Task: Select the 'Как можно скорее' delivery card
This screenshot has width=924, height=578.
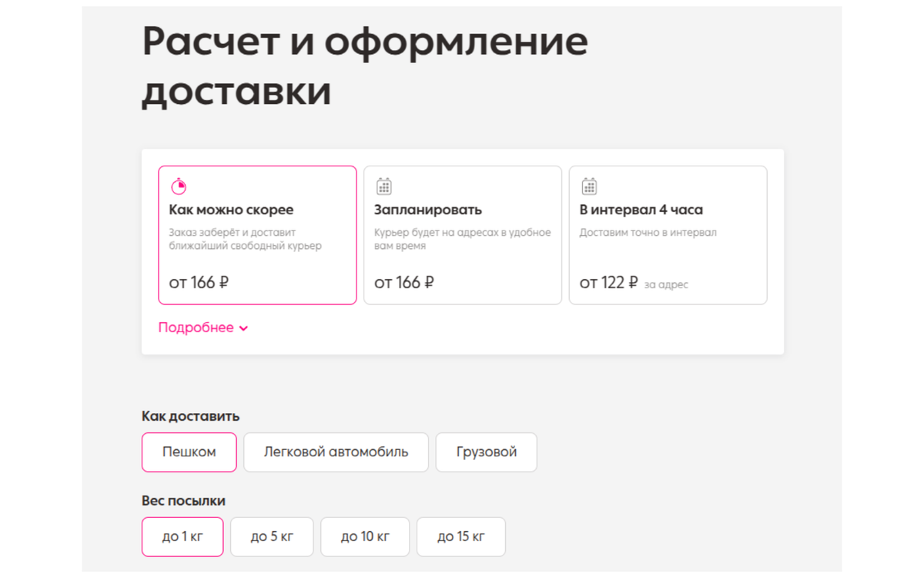Action: pos(257,235)
